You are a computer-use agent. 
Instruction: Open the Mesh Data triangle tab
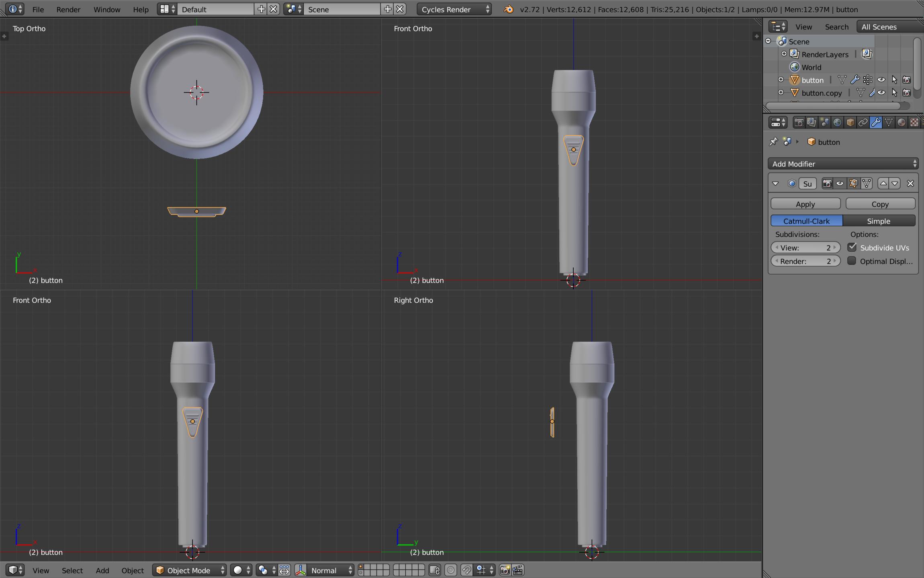pos(889,122)
